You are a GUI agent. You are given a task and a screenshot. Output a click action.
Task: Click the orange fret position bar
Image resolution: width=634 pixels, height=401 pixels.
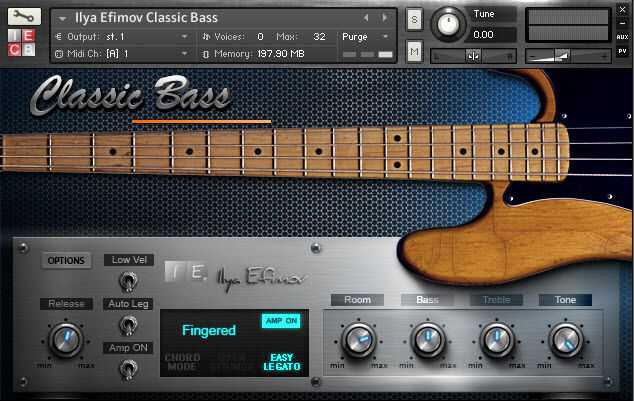(201, 121)
